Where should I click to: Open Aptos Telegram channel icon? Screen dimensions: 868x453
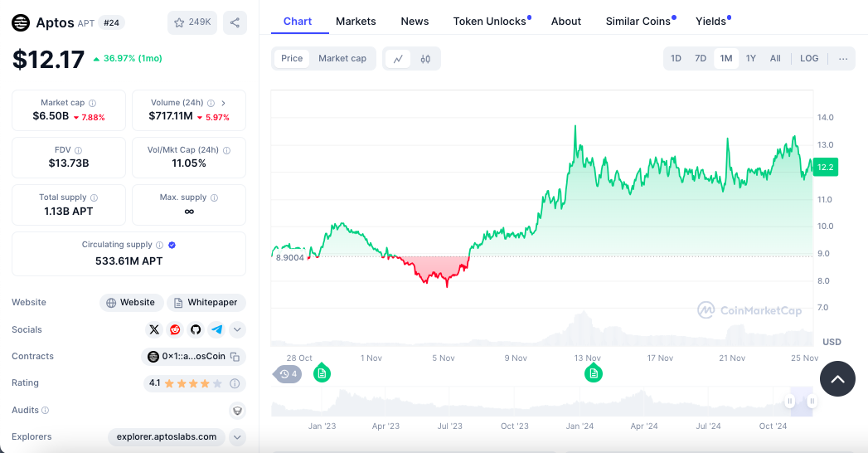[216, 329]
